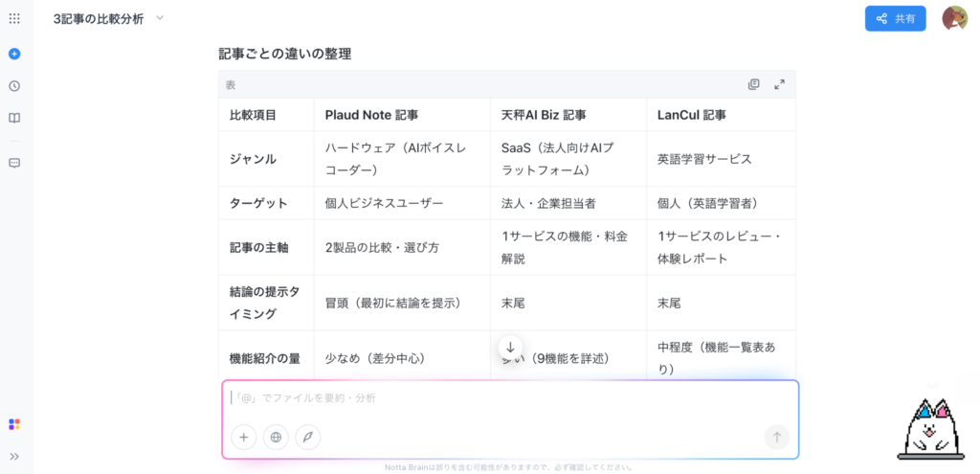This screenshot has width=980, height=474.
Task: Focus the 「@」でファイルを要約・分析 input field
Action: click(510, 397)
